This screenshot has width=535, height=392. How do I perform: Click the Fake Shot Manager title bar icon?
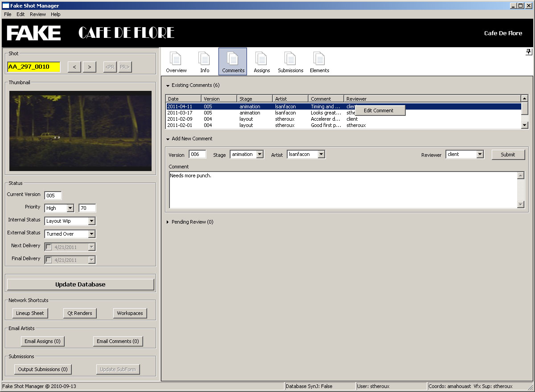[x=6, y=6]
